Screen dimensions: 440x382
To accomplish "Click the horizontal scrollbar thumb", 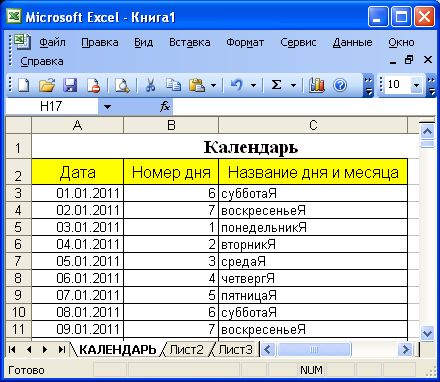I will (314, 349).
